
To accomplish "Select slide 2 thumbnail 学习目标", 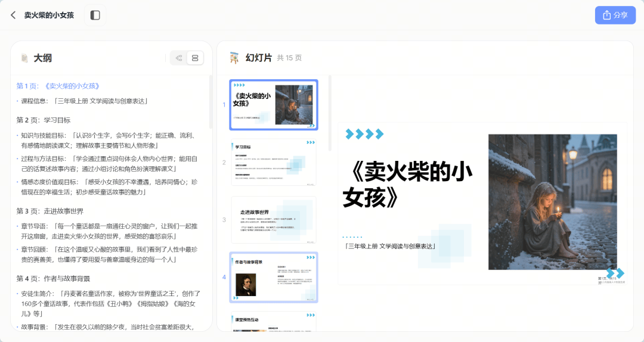I will tap(274, 162).
